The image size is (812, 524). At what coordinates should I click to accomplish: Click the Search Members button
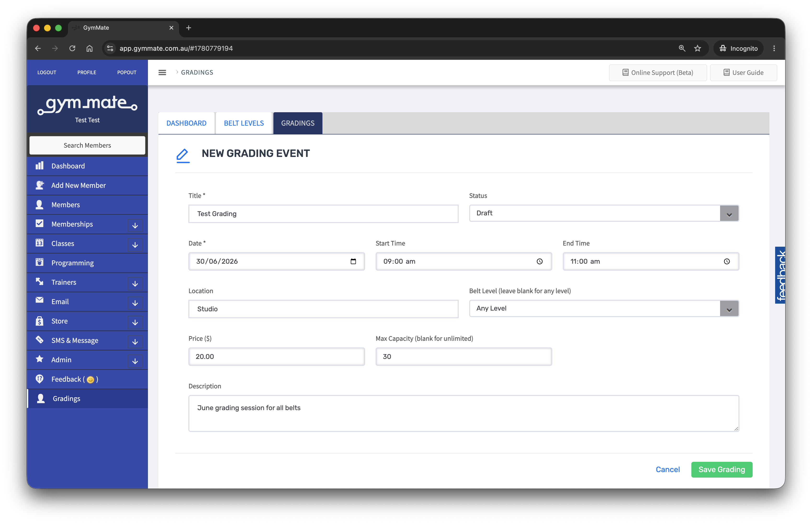(x=87, y=145)
